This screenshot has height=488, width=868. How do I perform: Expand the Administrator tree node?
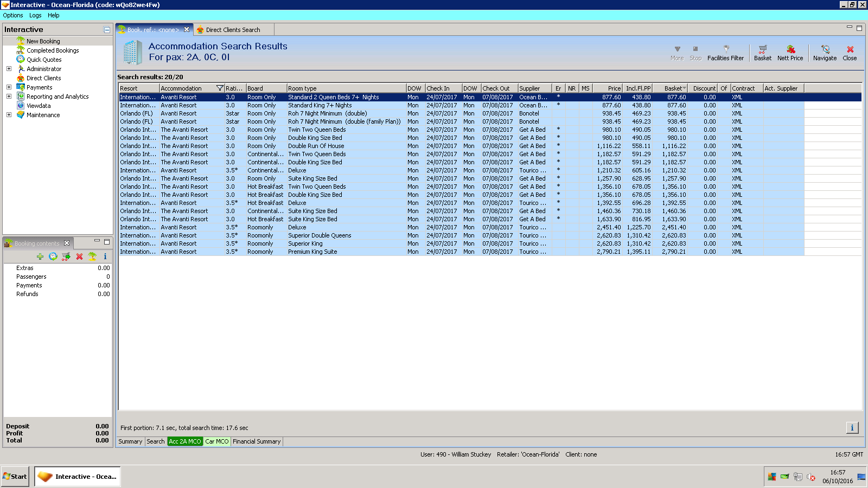tap(9, 69)
